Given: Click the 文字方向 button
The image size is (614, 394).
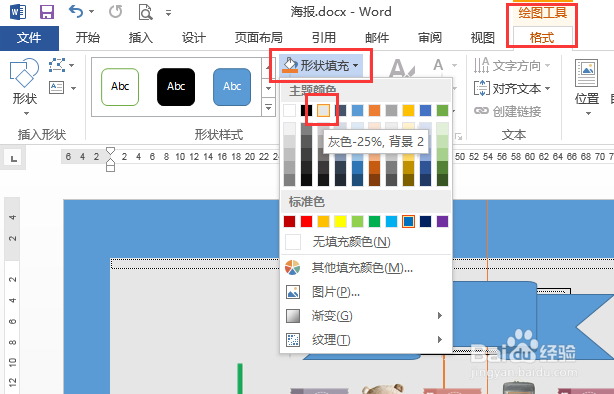Looking at the screenshot, I should (512, 65).
